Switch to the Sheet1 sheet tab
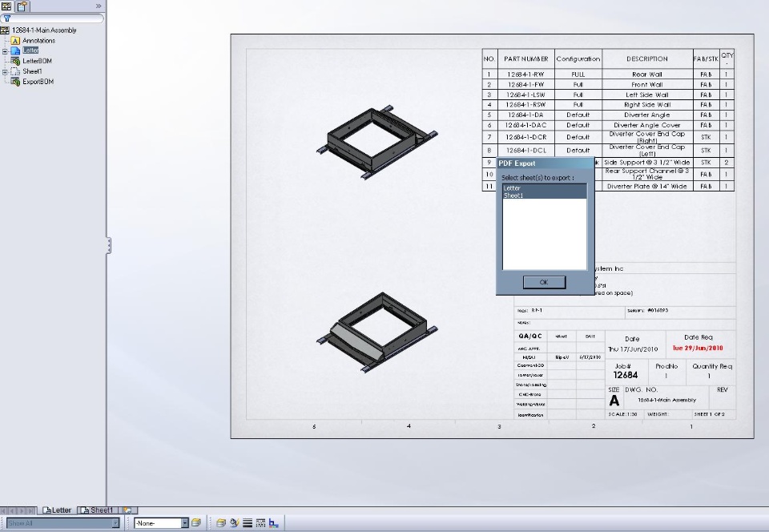Screen dimensions: 769x532 point(99,510)
